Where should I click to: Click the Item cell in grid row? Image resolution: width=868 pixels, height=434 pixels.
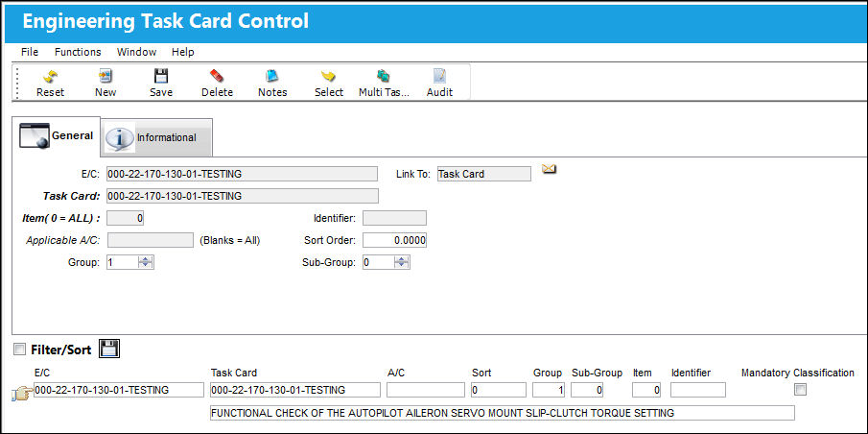point(646,390)
